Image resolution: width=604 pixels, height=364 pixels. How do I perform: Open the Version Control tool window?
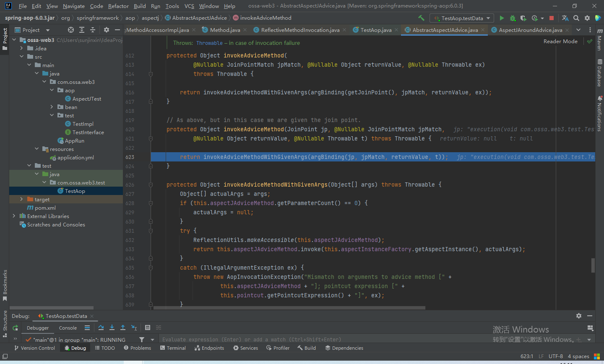coord(34,348)
